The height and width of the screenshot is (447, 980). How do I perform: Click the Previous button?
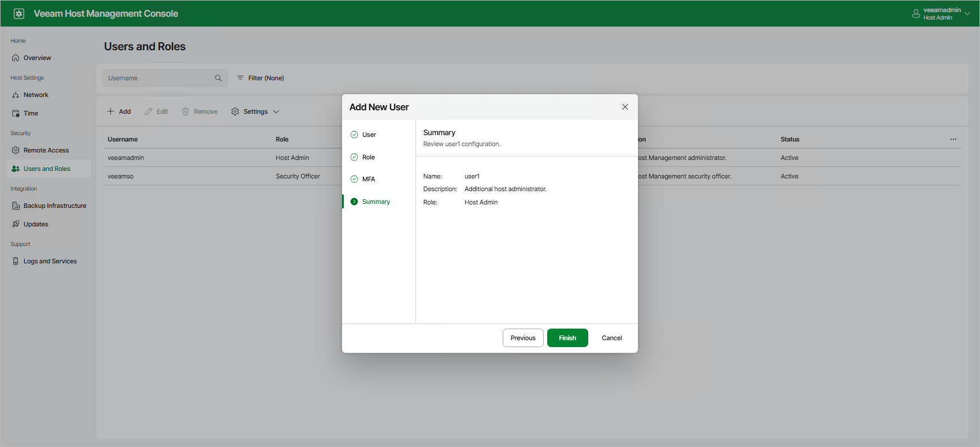523,338
